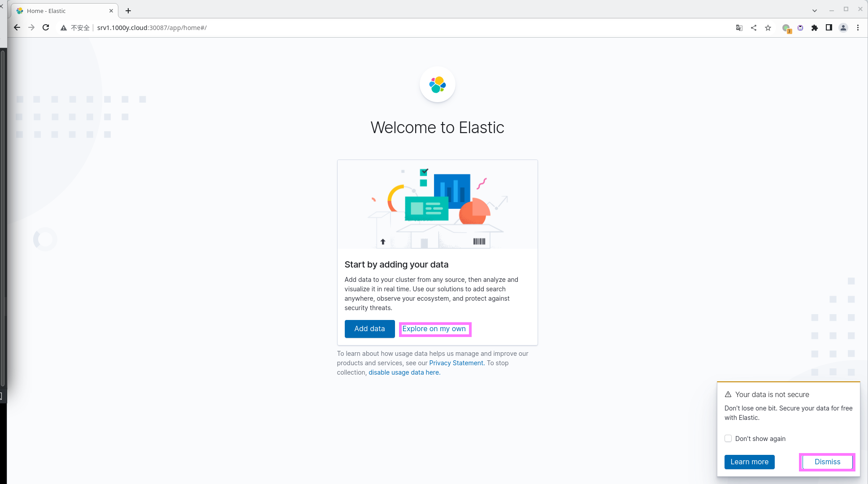This screenshot has width=868, height=484.
Task: Toggle the browser side panel icon
Action: pos(829,28)
